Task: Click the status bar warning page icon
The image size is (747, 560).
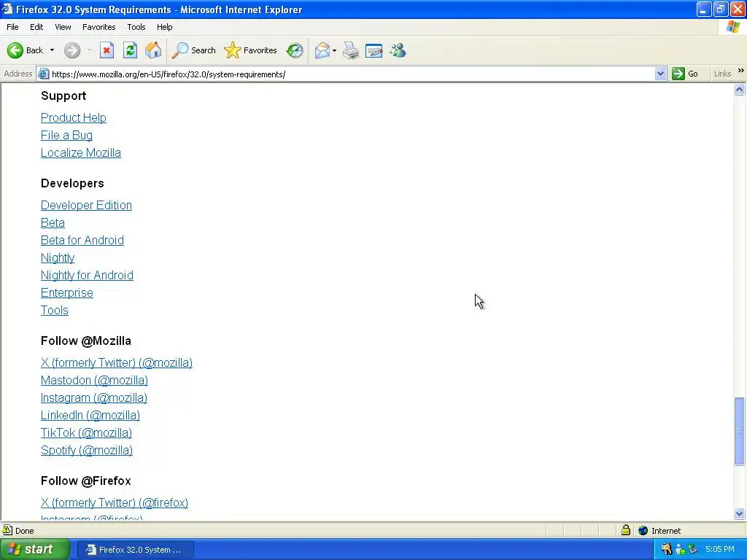Action: (7, 530)
